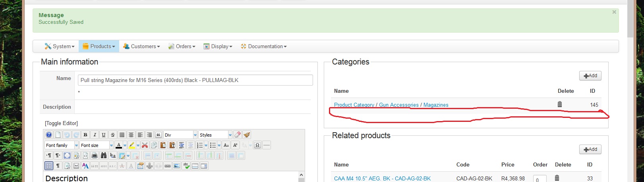Open the Orders menu
This screenshot has width=644, height=182.
[182, 46]
